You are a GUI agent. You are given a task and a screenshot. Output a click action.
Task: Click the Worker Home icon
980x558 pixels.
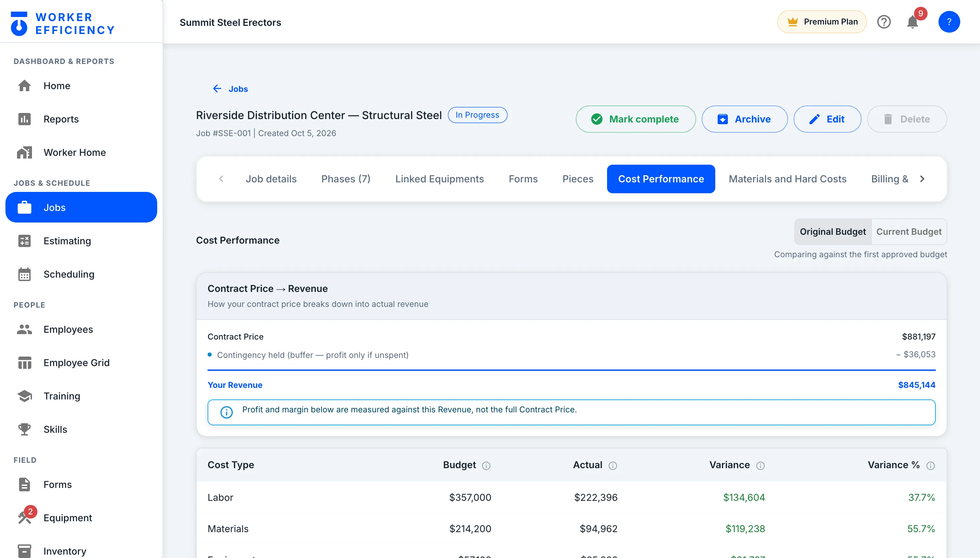pyautogui.click(x=24, y=152)
